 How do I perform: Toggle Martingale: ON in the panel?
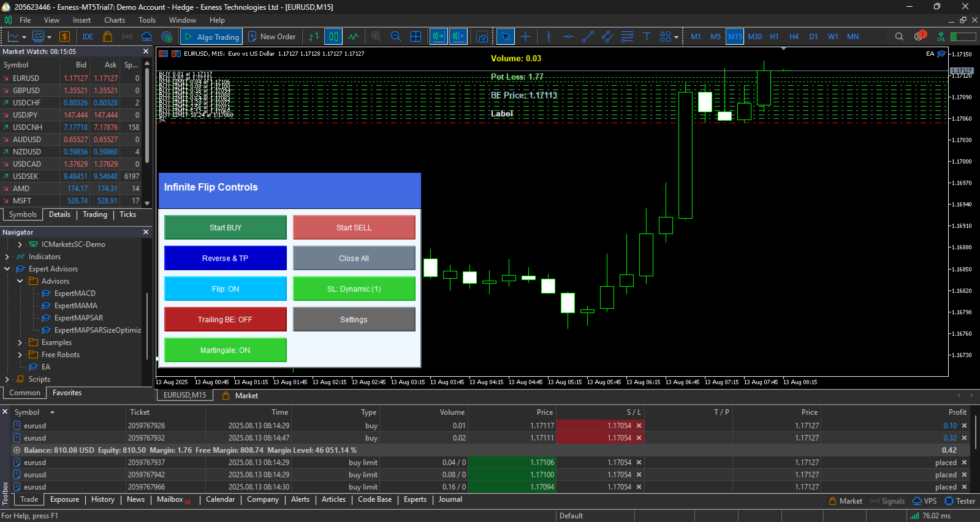tap(225, 350)
